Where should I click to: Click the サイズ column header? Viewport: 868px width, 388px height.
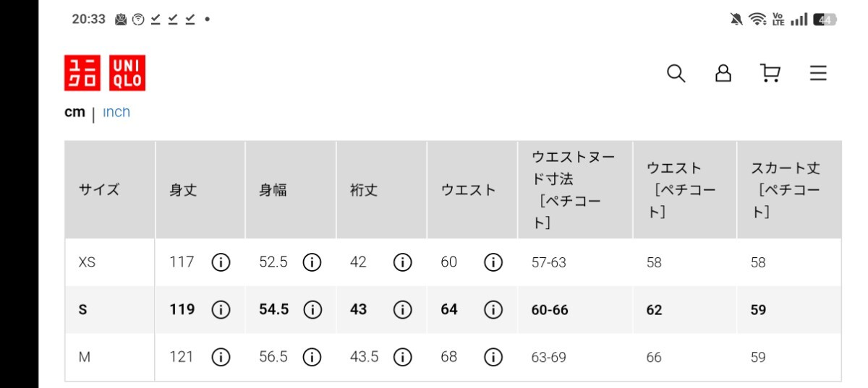click(99, 190)
